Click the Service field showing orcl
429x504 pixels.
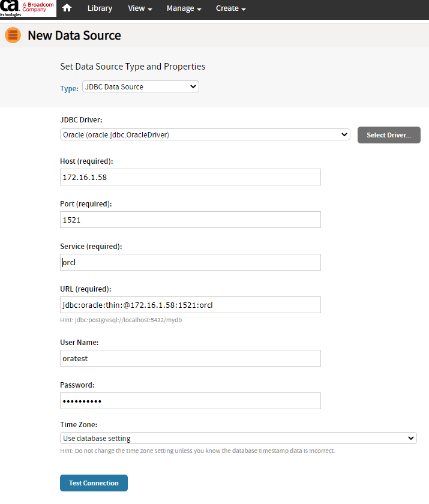point(190,262)
